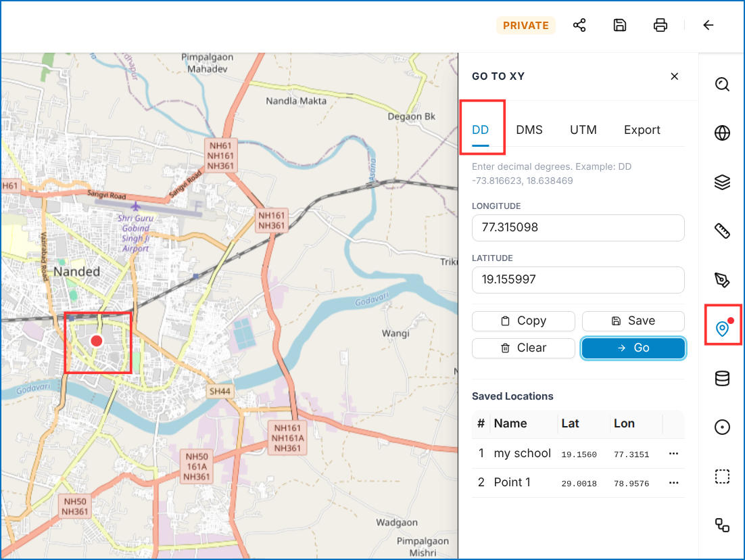
Task: Open the Export tab
Action: coord(642,130)
